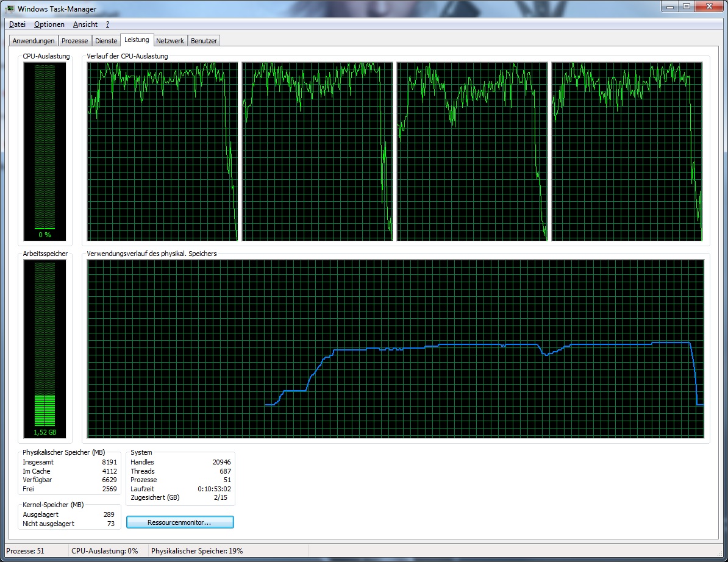Switch to the Benutzer tab
This screenshot has height=562, width=728.
[x=204, y=41]
